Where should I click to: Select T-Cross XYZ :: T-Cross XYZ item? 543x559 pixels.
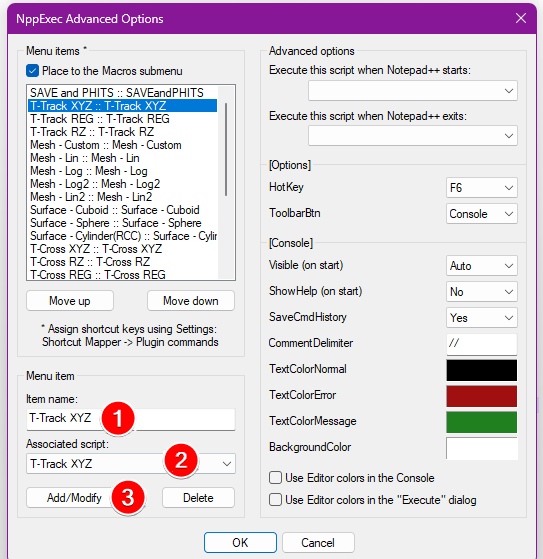coord(122,249)
